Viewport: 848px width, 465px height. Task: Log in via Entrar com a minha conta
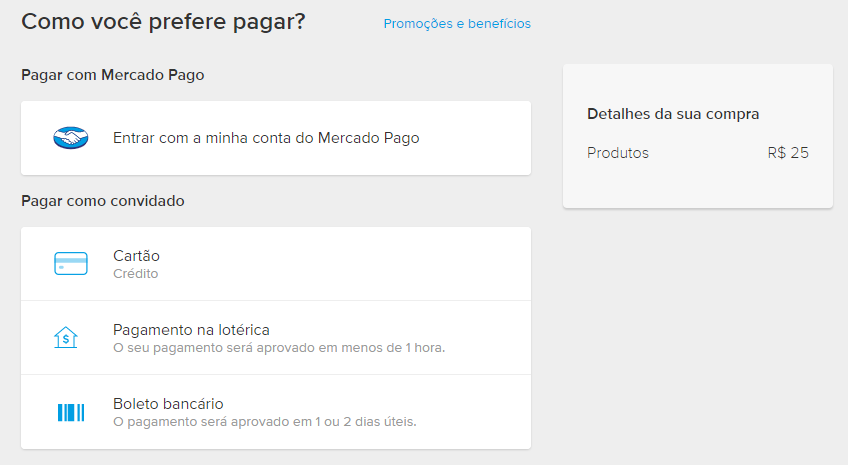pyautogui.click(x=266, y=138)
